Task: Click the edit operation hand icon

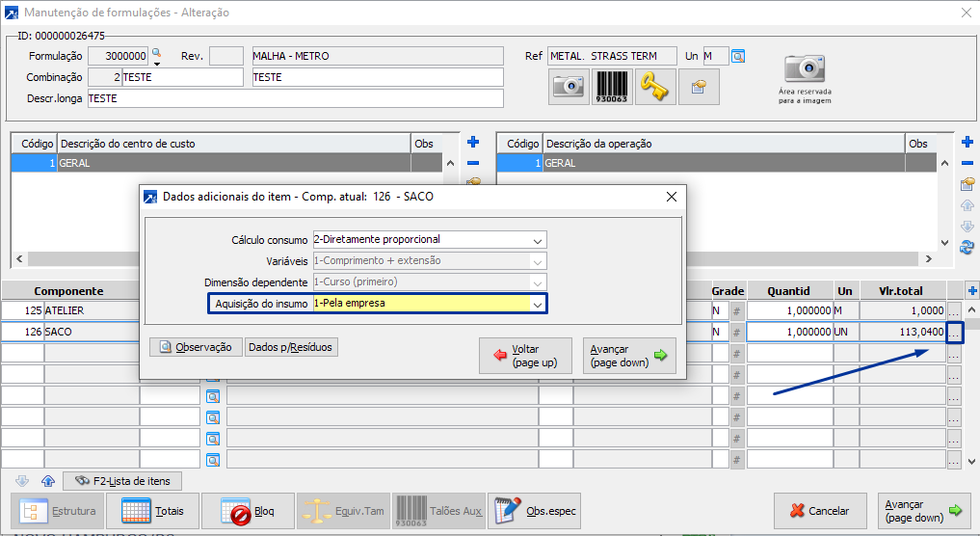Action: coord(967,184)
